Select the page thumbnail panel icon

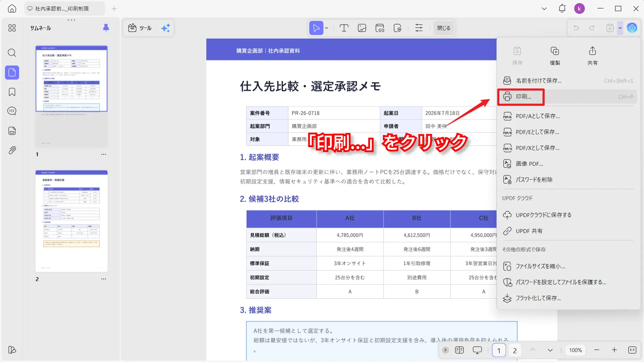(12, 72)
